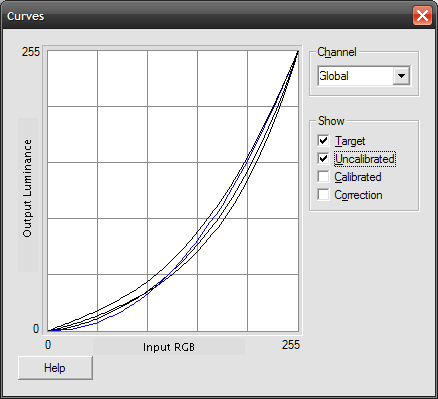Select the Output Luminance axis label
This screenshot has height=399, width=438.
point(27,188)
